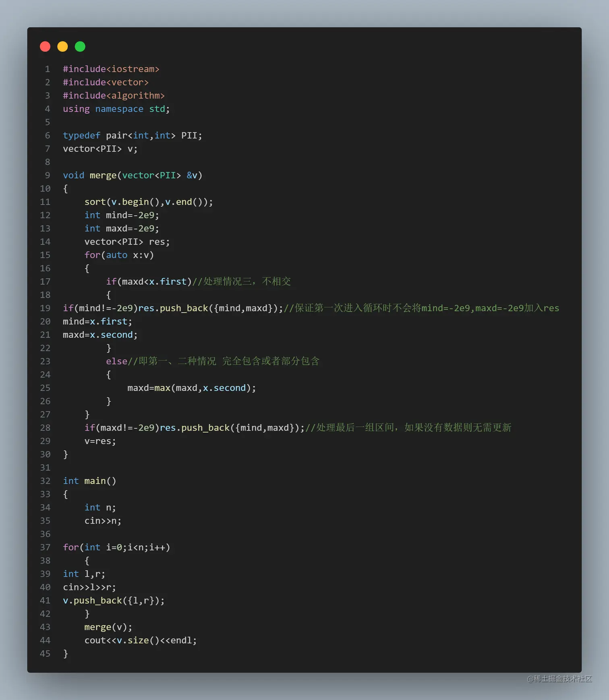Screen dimensions: 609x700
Task: Click 'for(int i=0;i<n;i++)' line
Action: [116, 548]
